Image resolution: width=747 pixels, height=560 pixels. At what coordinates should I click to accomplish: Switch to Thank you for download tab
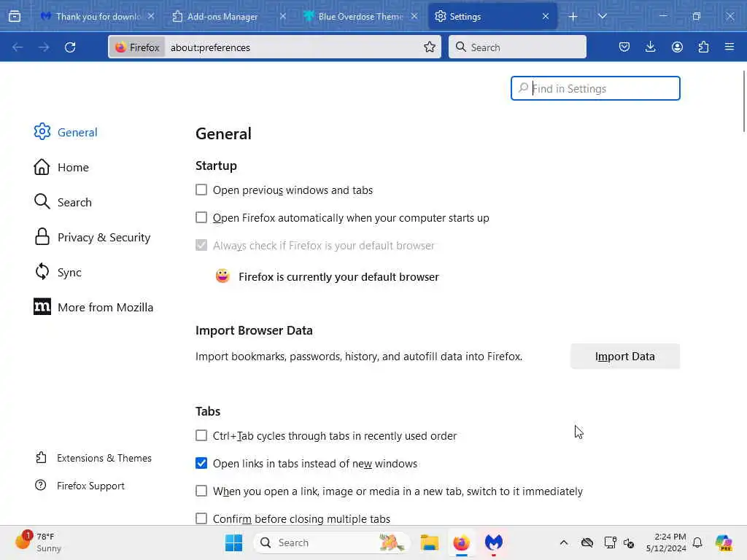click(x=98, y=17)
